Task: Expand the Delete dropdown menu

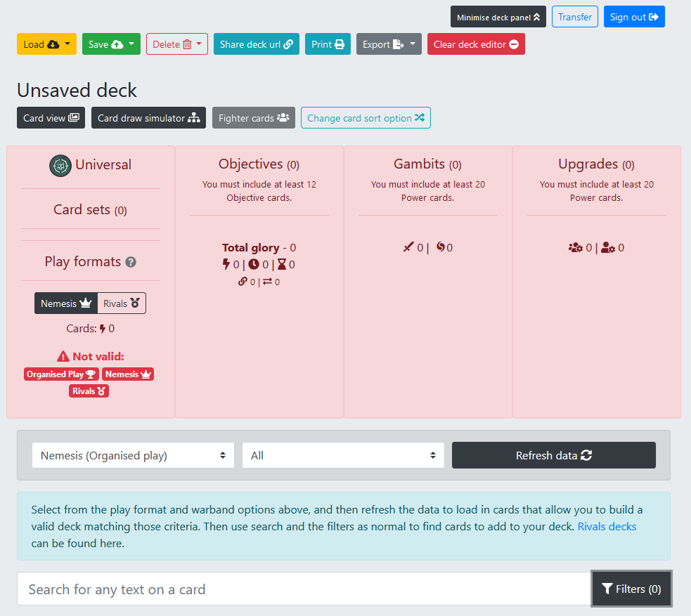Action: click(x=176, y=44)
